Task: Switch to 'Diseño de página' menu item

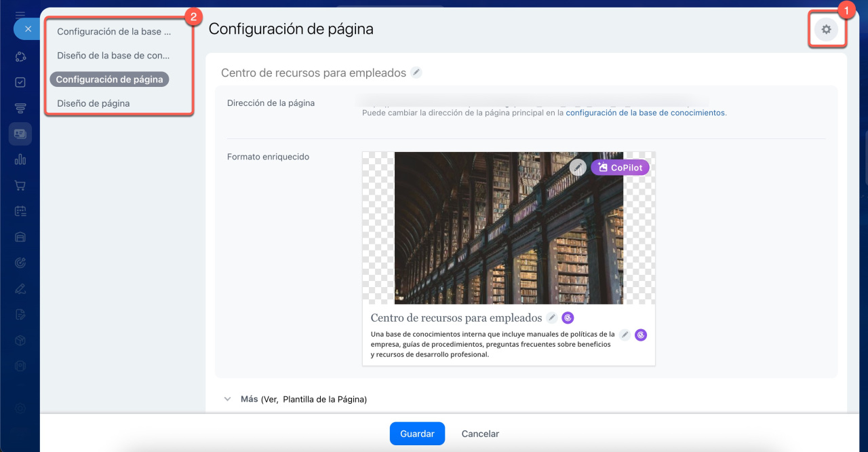Action: tap(94, 103)
